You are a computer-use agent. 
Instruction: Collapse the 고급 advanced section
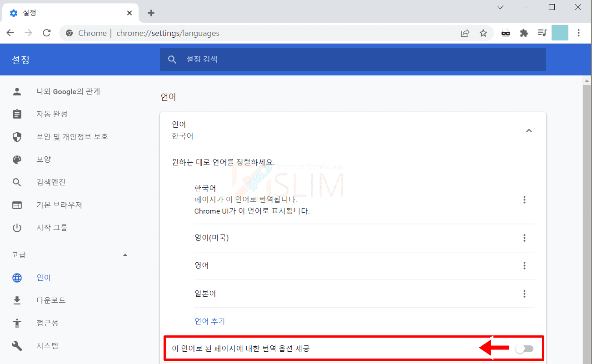click(125, 255)
